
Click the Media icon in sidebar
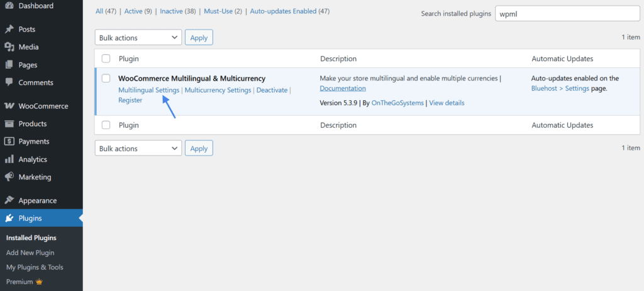pyautogui.click(x=9, y=47)
